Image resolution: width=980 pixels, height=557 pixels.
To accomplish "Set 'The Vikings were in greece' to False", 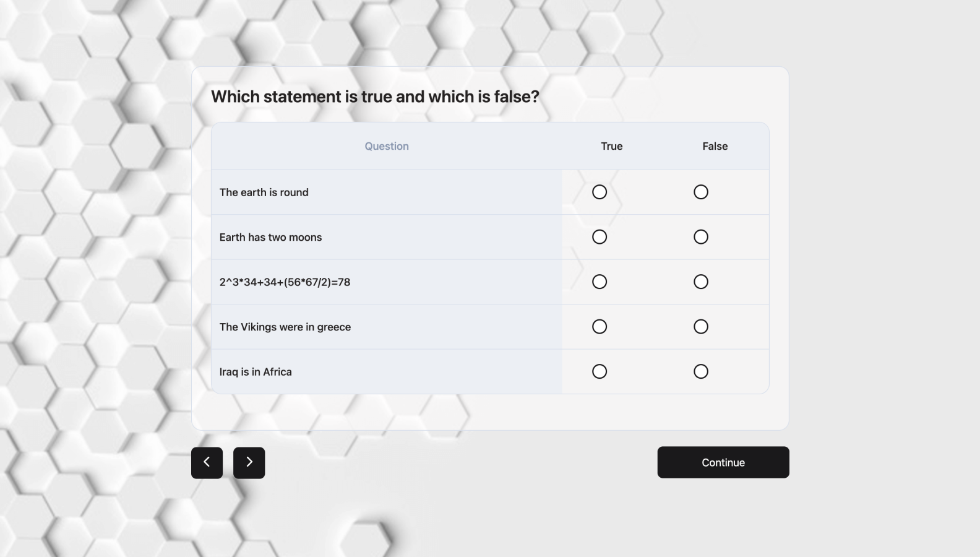I will pyautogui.click(x=701, y=327).
